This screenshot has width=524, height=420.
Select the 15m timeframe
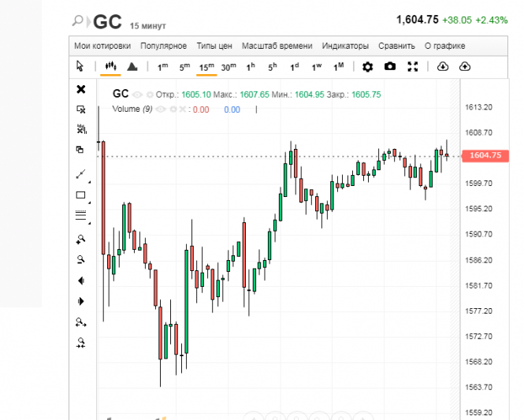(x=206, y=67)
